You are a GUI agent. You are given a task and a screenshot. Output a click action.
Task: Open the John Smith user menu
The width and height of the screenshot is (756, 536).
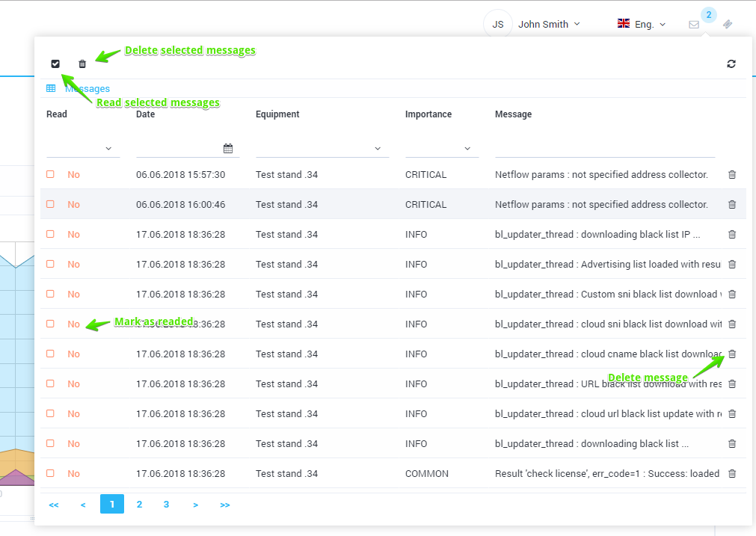click(x=548, y=25)
